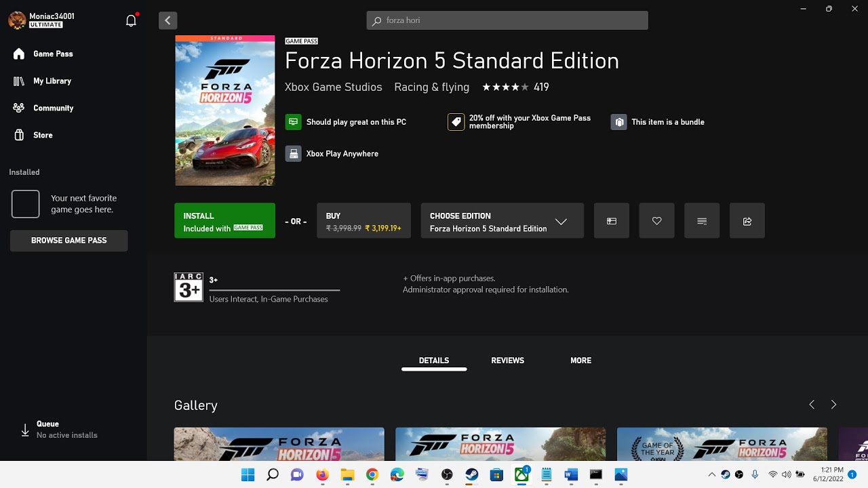This screenshot has height=488, width=868.
Task: Click the Racing & flying genre link
Action: (x=431, y=87)
